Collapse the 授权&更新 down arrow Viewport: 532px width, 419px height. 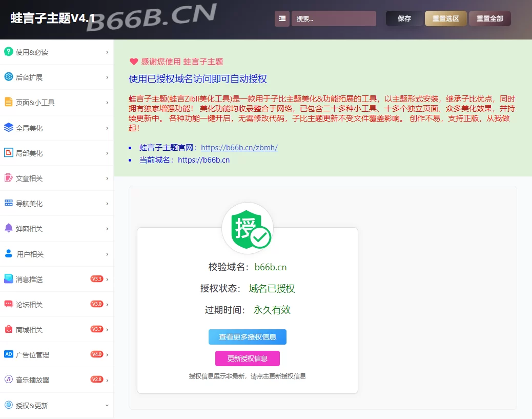point(107,406)
